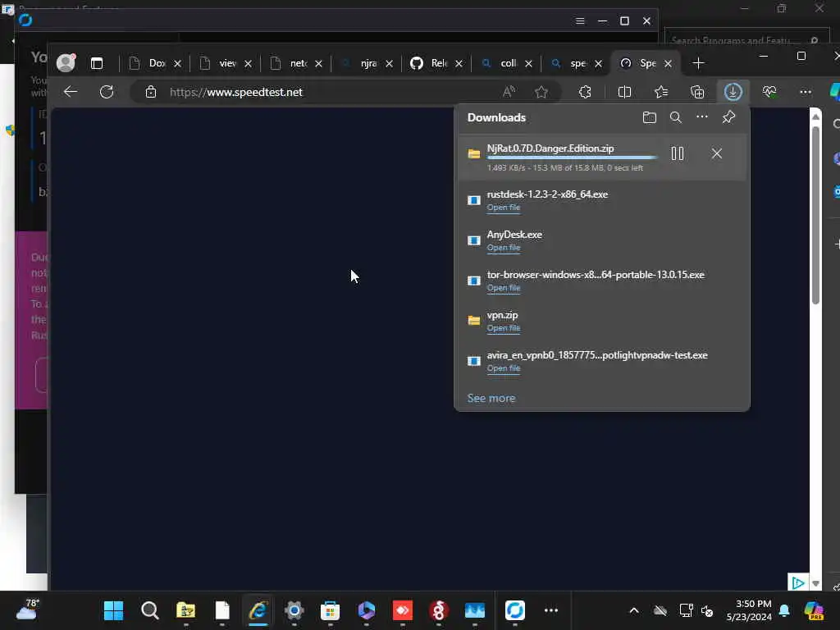This screenshot has height=630, width=840.
Task: Open Collections icon in toolbar
Action: point(697,92)
